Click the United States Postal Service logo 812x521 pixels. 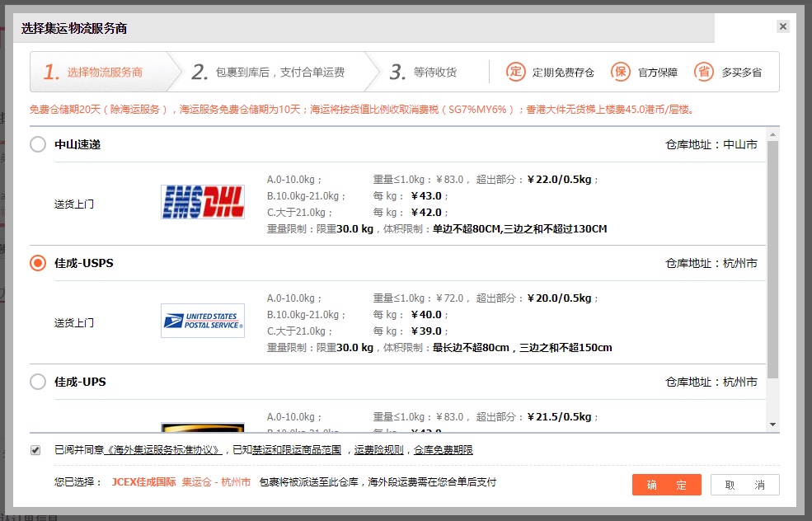[x=203, y=321]
